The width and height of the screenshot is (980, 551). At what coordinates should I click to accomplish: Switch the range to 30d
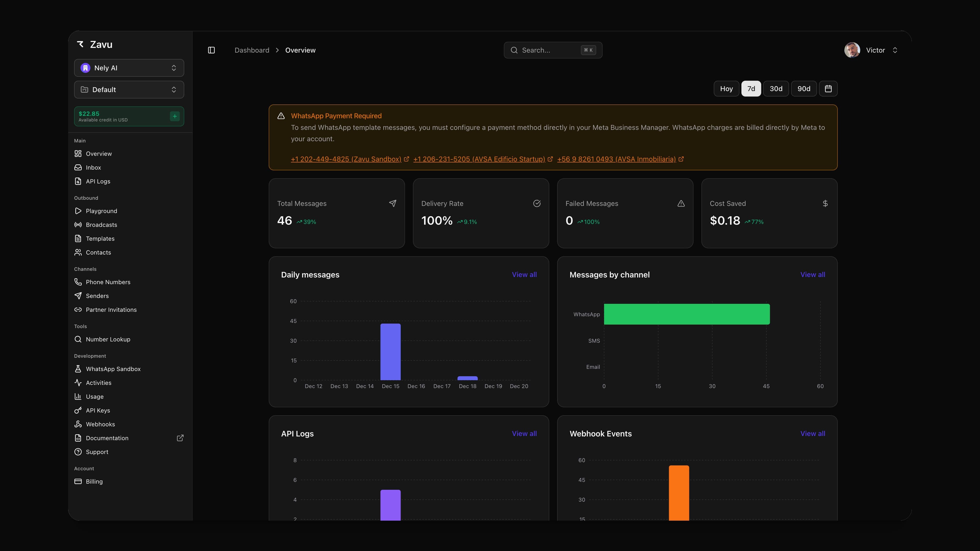point(776,89)
